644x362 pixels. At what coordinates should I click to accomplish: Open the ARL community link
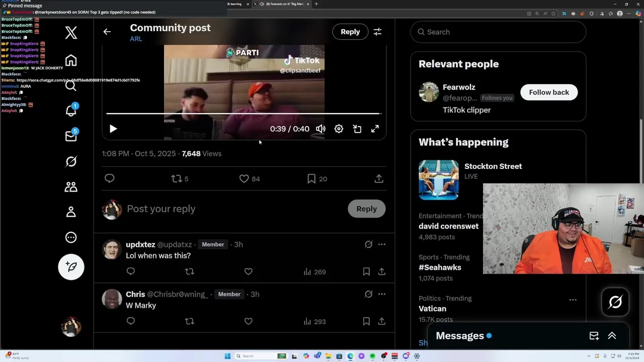point(136,39)
